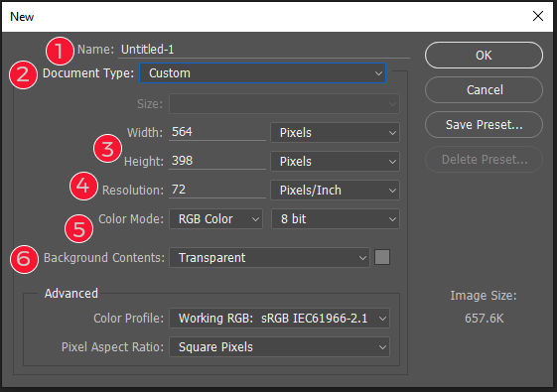Click the Resolution value field
Screen dimensions: 557x392
[x=217, y=190]
